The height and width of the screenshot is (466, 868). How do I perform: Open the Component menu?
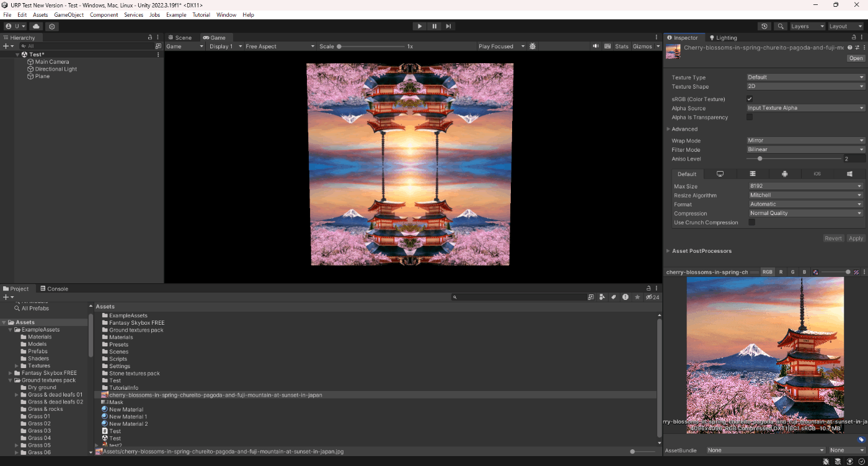[x=104, y=15]
